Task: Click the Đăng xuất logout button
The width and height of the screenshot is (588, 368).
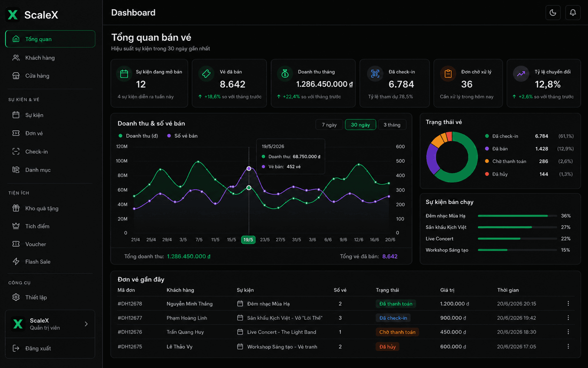Action: [50, 348]
